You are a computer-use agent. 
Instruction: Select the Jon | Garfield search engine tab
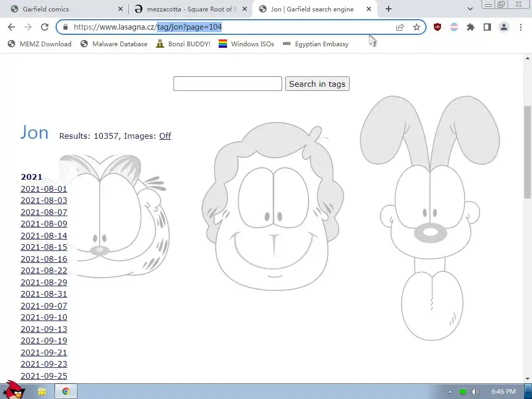tap(312, 9)
